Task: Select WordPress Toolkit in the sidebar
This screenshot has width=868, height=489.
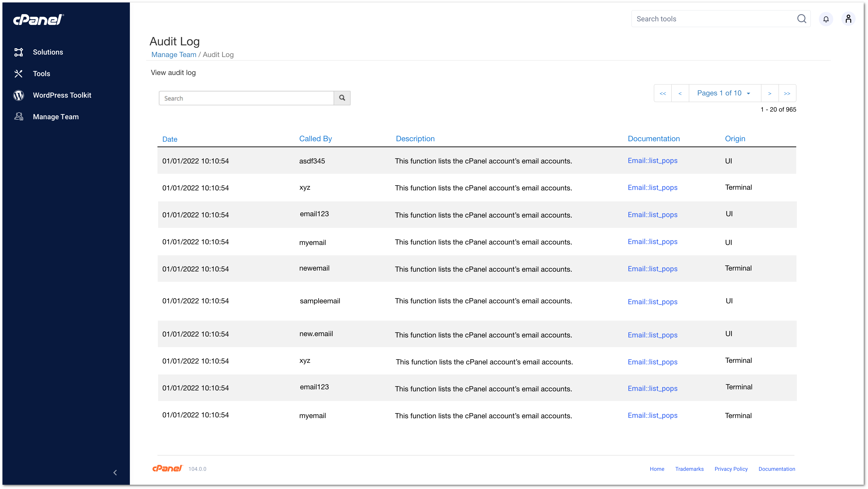Action: [x=62, y=95]
